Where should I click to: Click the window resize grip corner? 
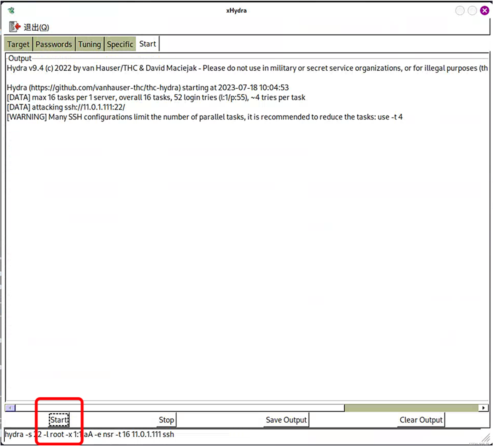point(486,438)
